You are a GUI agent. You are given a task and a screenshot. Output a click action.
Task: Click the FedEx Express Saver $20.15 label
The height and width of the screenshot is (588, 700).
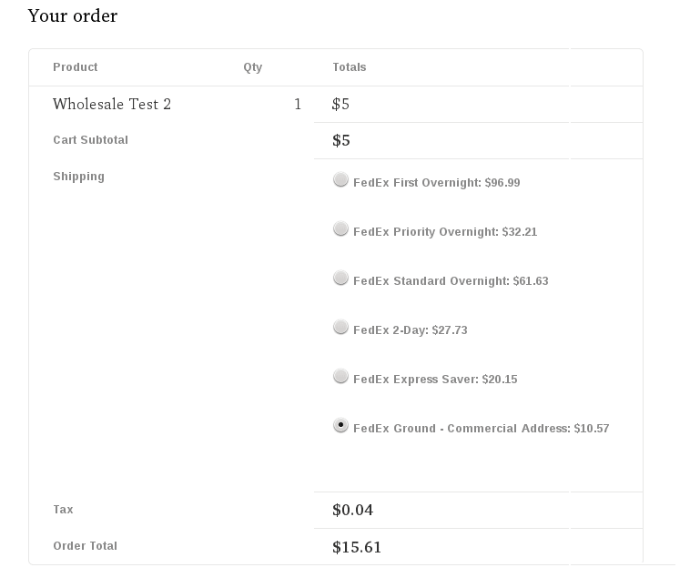click(435, 379)
